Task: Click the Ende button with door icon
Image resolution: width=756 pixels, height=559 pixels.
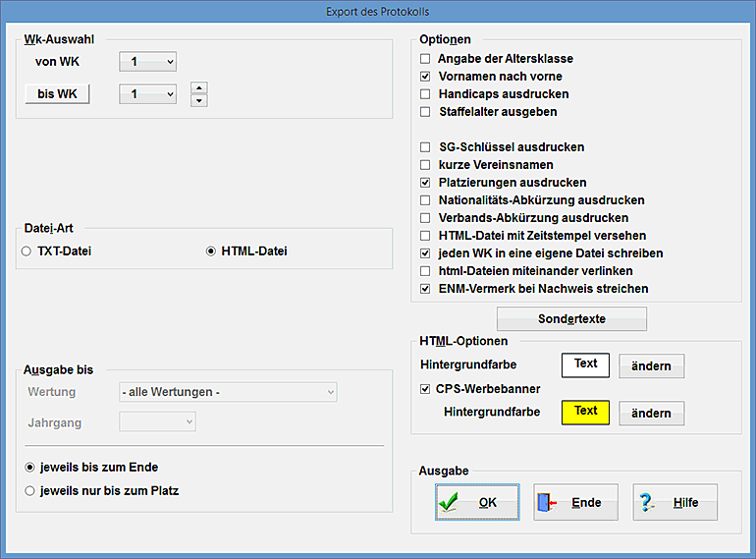Action: click(x=574, y=502)
